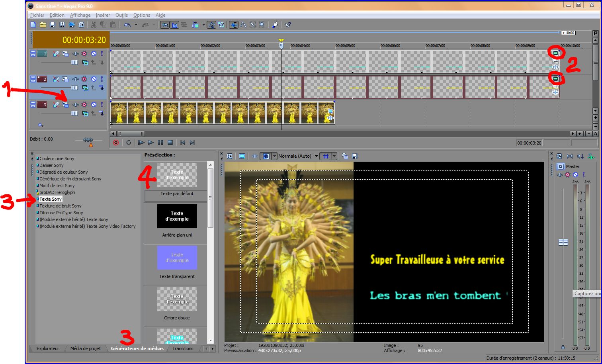Click the Save project icon in toolbar
Screen dimensions: 602x364
click(x=52, y=25)
